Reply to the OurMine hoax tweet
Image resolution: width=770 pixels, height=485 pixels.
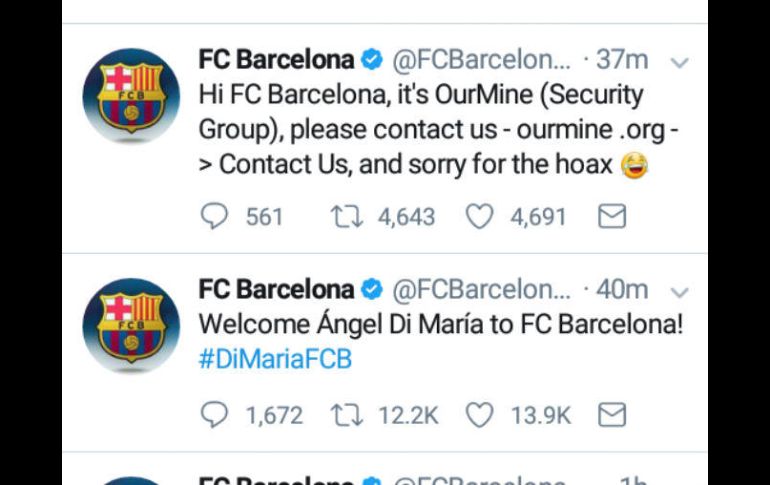point(214,216)
